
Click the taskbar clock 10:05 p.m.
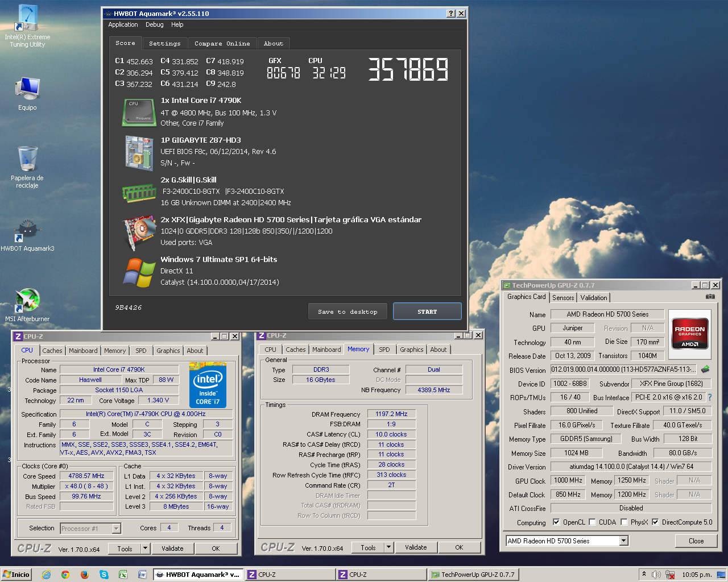697,575
